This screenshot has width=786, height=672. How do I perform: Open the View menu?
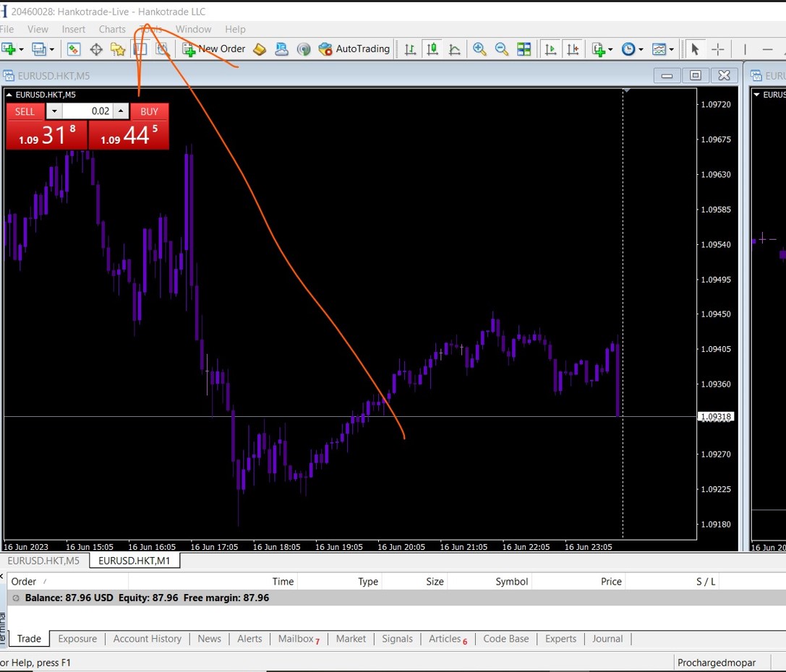38,29
